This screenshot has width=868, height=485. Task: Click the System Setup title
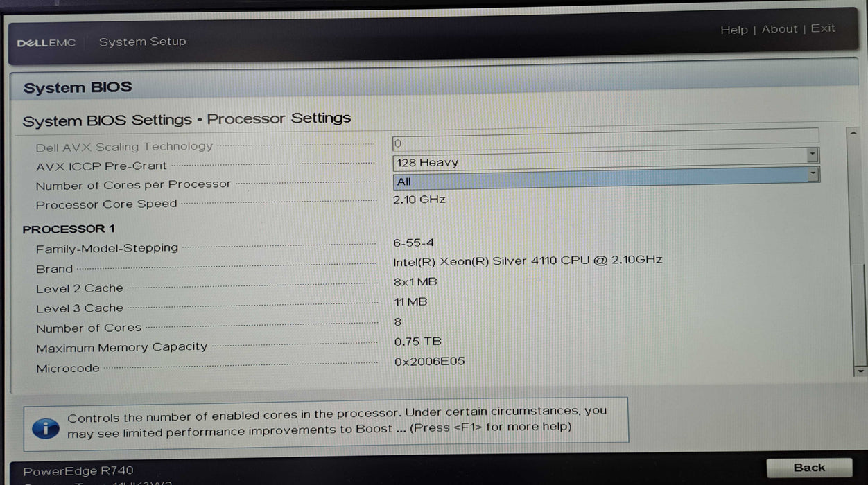142,42
